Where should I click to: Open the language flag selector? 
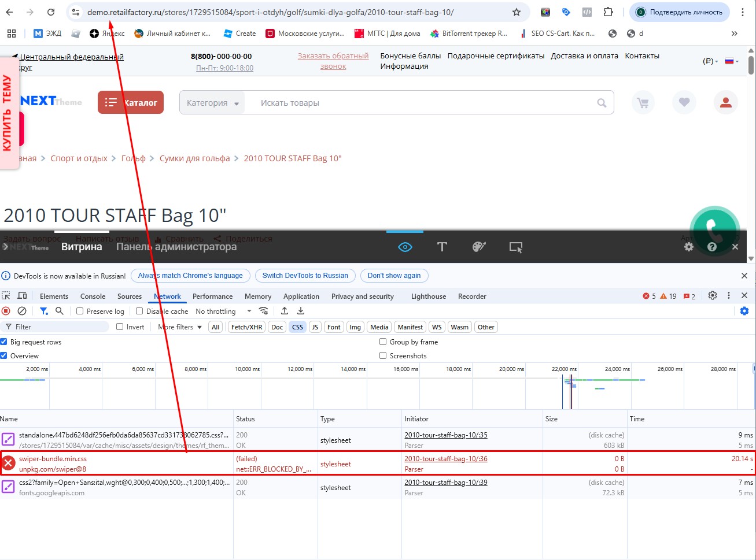coord(732,61)
